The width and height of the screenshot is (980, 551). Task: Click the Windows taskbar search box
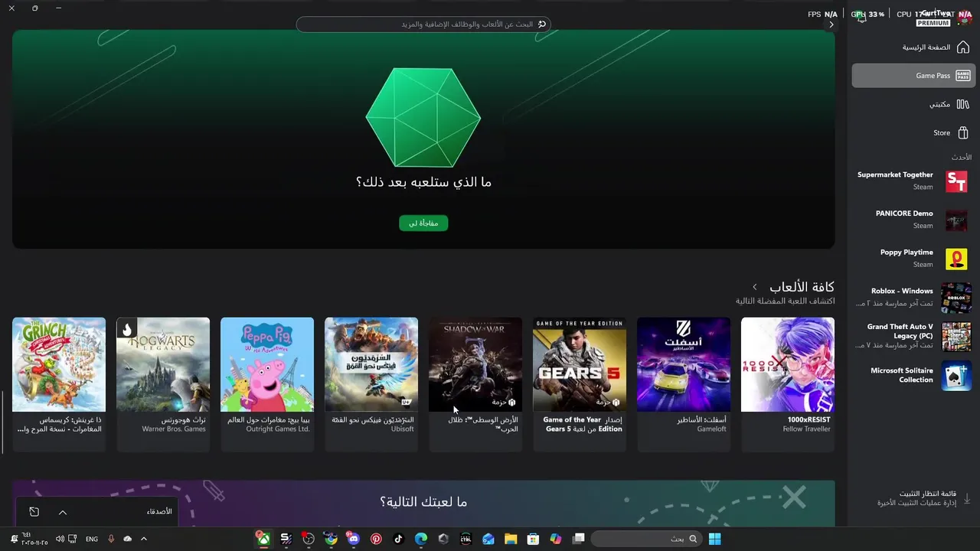[x=645, y=539]
